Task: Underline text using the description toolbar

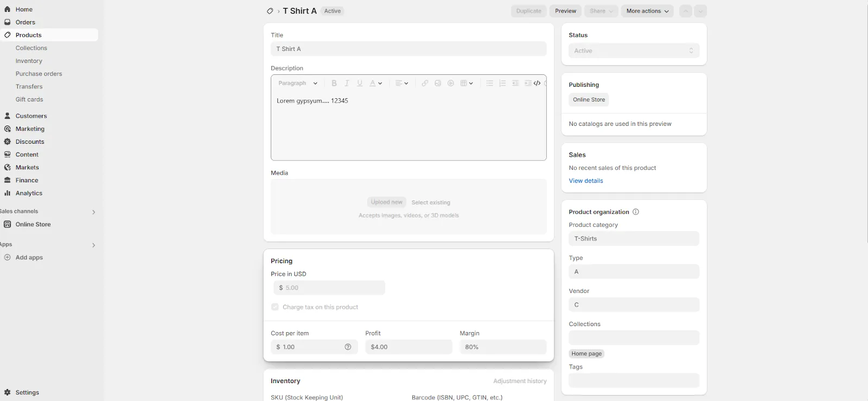Action: coord(360,83)
